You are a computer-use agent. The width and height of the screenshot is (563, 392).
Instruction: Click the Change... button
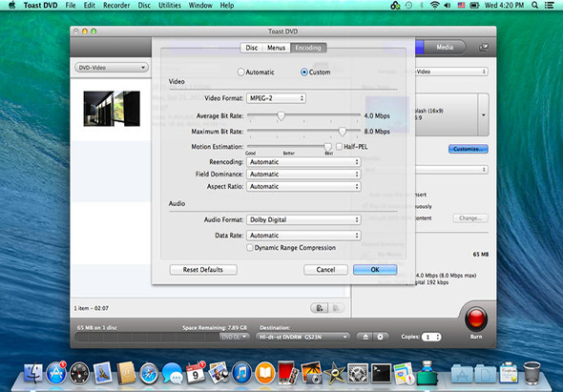(470, 217)
